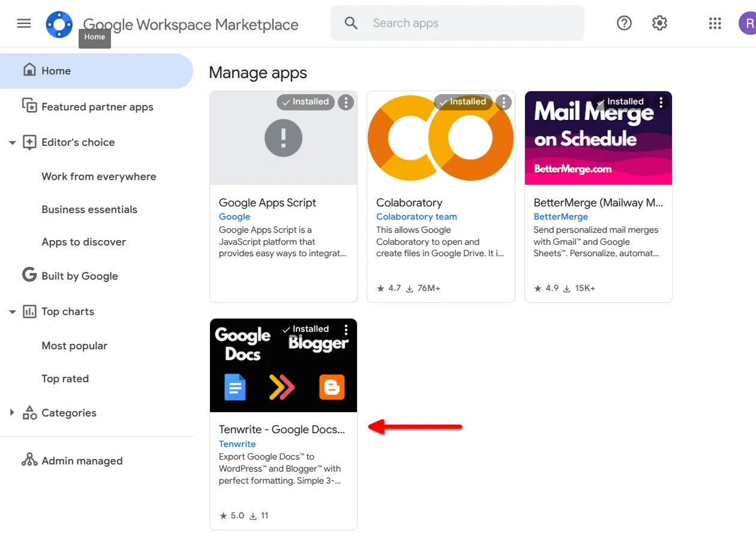Click the Installed badge on the Colaboratory card

(x=463, y=102)
